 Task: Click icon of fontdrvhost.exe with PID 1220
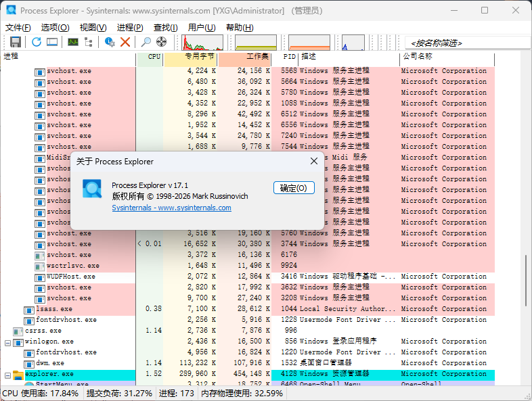click(x=29, y=353)
